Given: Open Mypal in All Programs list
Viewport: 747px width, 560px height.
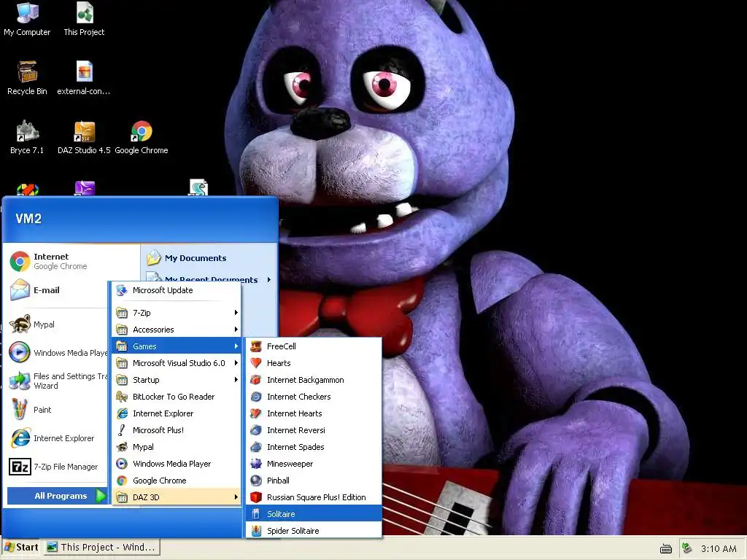Looking at the screenshot, I should click(177, 447).
